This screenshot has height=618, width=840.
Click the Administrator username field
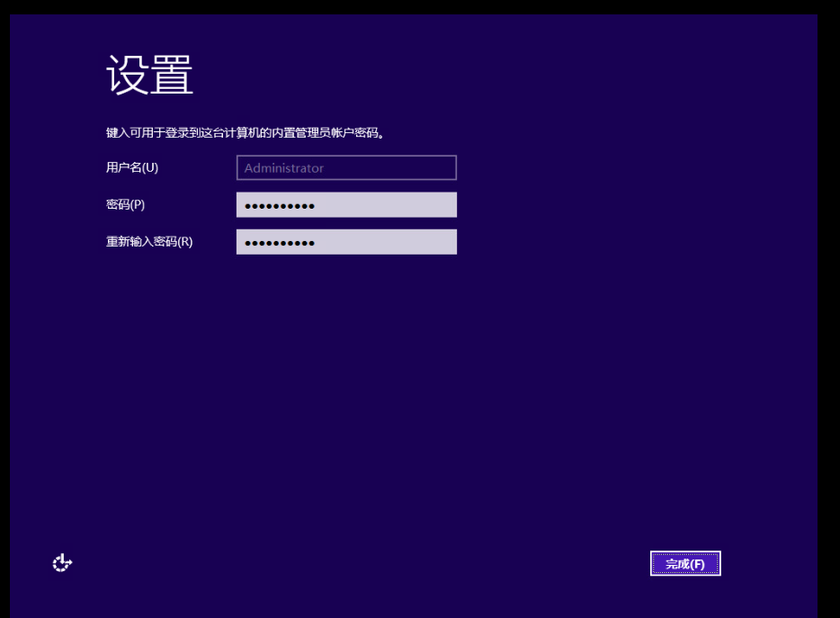pyautogui.click(x=346, y=167)
